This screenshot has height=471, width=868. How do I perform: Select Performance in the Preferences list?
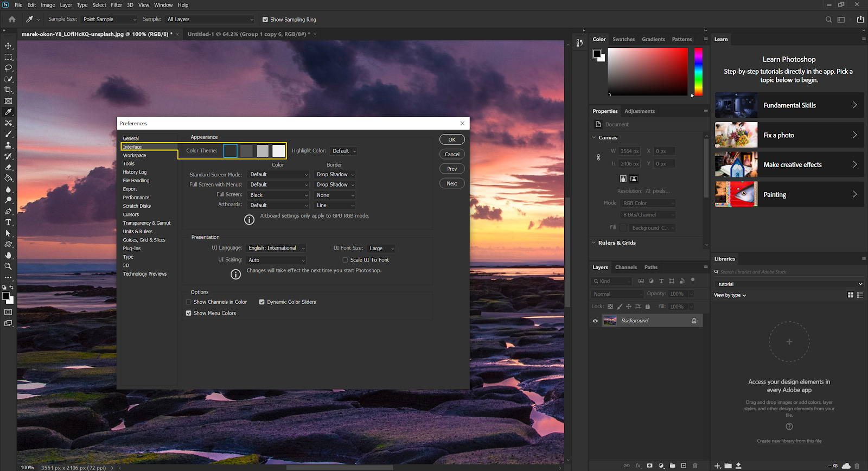(136, 198)
